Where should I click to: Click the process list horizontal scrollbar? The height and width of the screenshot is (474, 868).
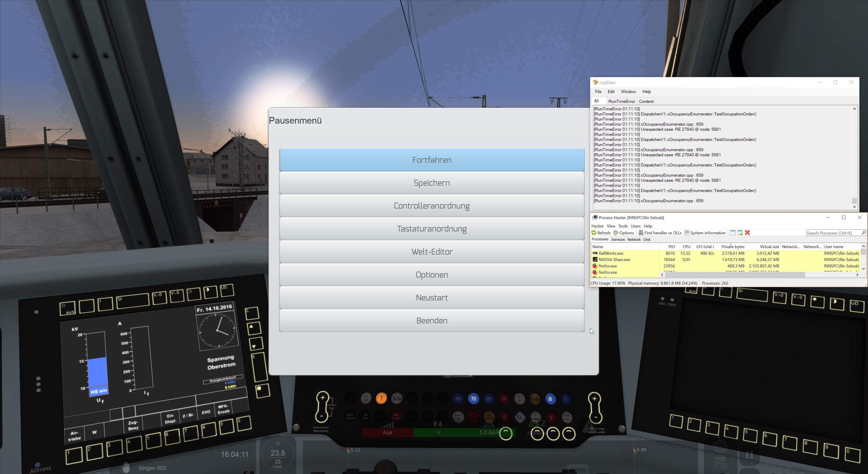click(x=735, y=275)
